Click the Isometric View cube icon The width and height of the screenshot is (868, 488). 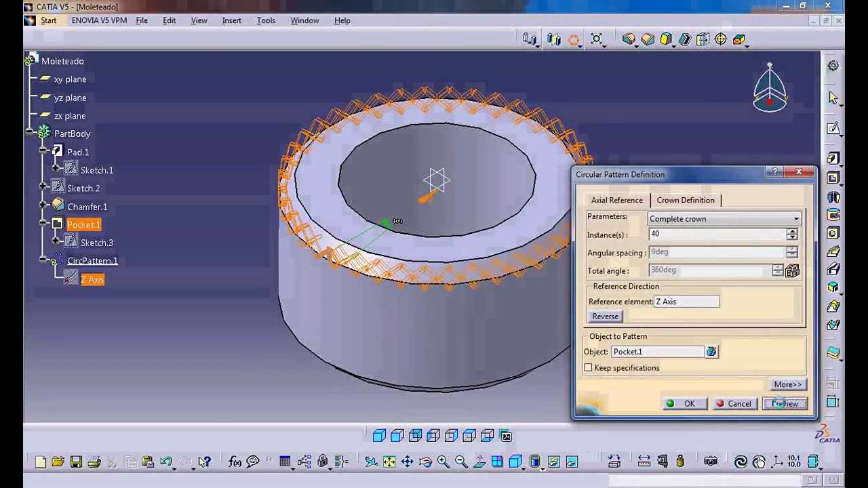[515, 462]
